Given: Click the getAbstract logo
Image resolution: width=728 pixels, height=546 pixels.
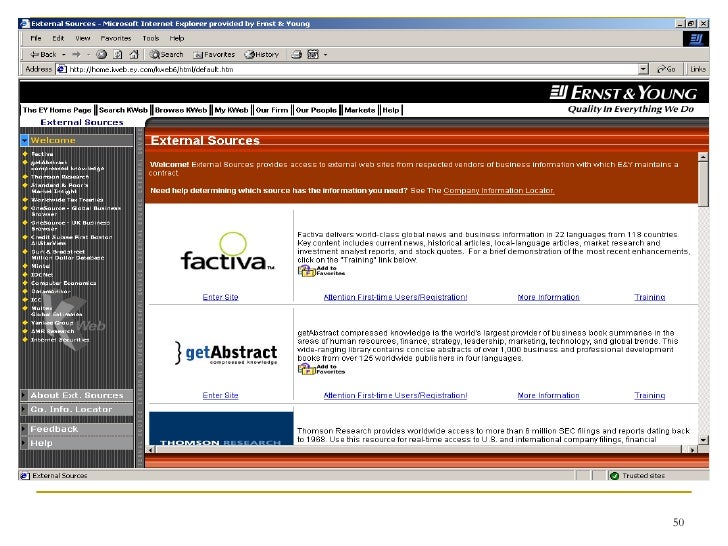Looking at the screenshot, I should [226, 353].
